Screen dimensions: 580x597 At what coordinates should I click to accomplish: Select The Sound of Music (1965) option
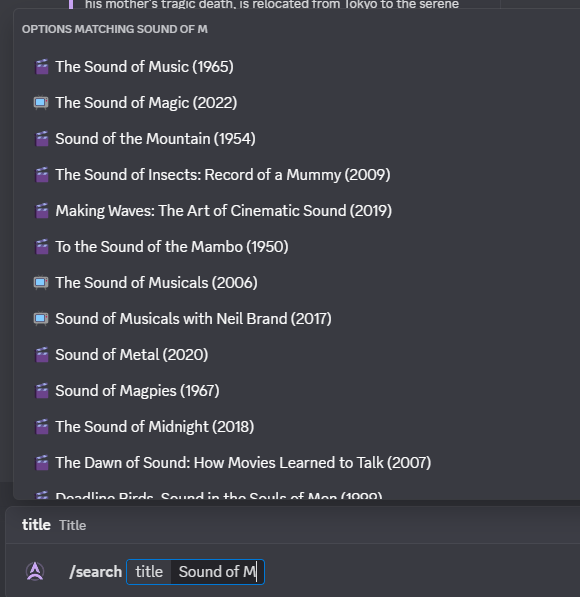tap(296, 67)
